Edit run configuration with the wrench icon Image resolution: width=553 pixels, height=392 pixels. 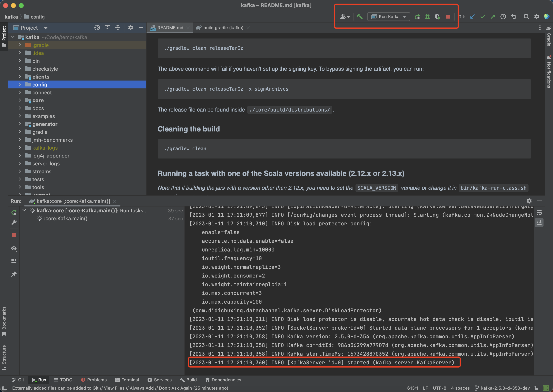click(x=14, y=222)
